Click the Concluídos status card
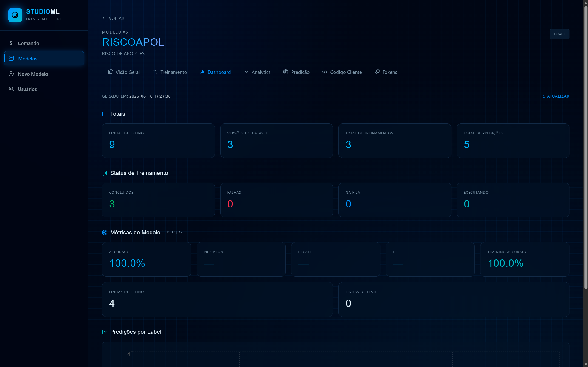This screenshot has height=367, width=588. tap(158, 200)
